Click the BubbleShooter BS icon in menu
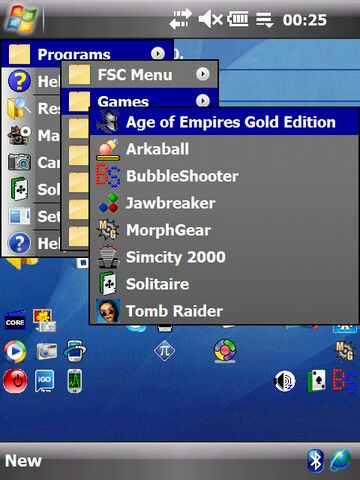 point(108,176)
